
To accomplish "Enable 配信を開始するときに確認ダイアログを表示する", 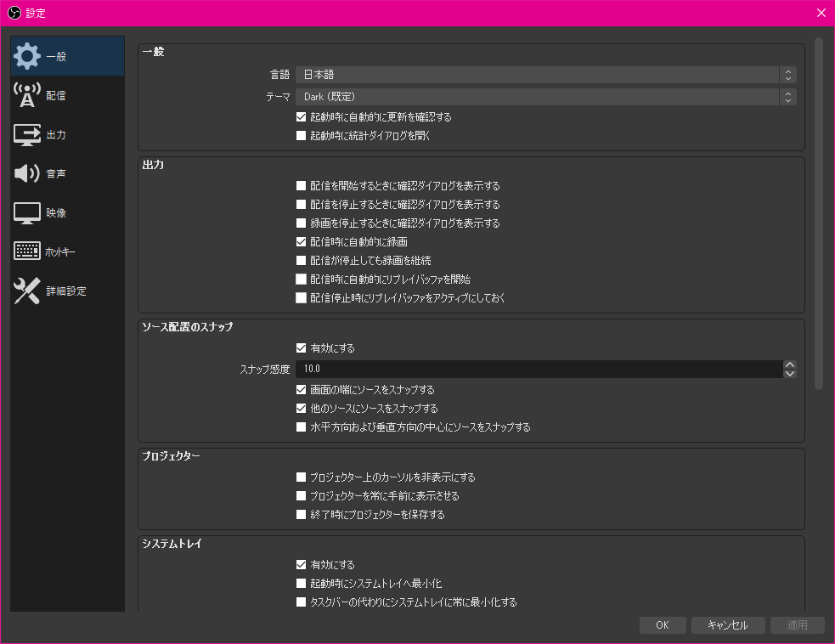I will 301,185.
